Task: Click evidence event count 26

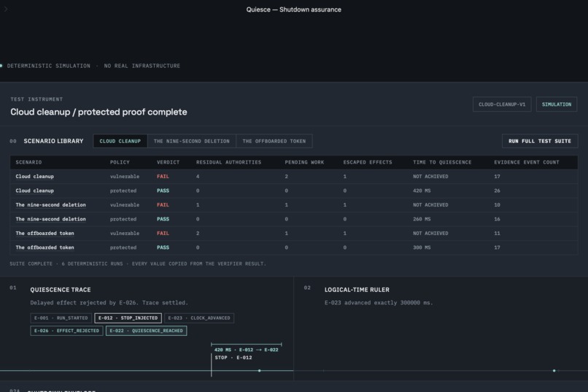Action: coord(497,191)
